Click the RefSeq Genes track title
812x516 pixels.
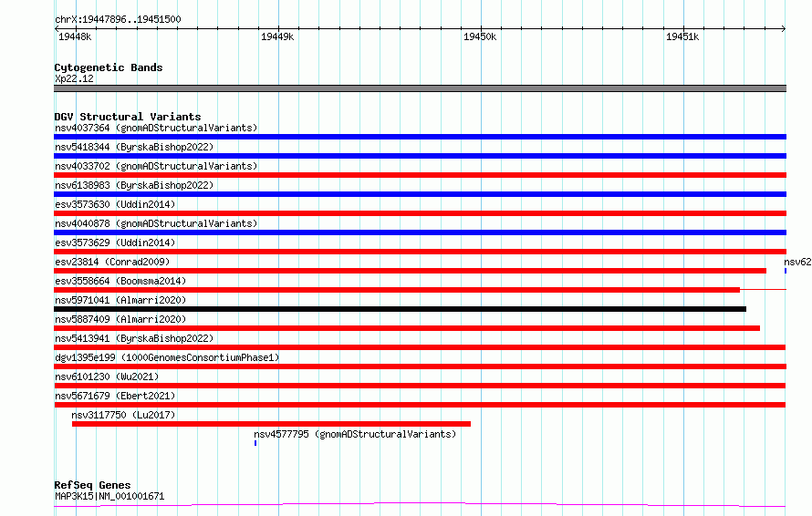tap(92, 485)
